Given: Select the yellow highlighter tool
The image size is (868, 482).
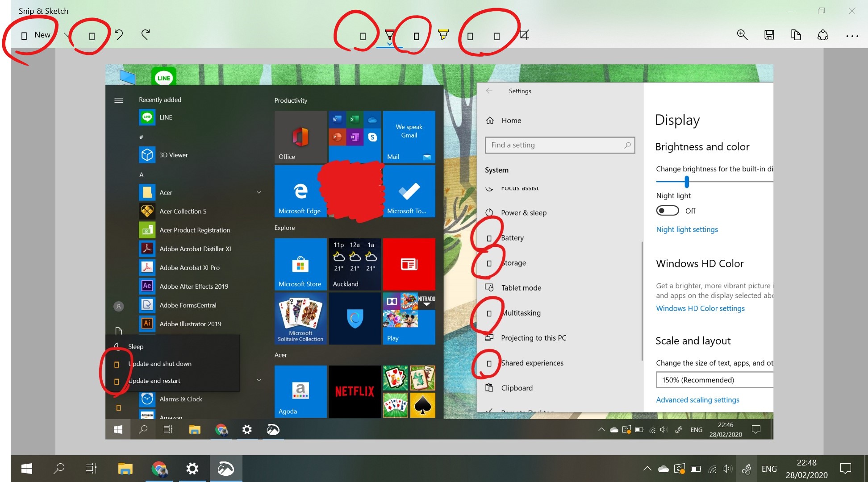Looking at the screenshot, I should click(x=443, y=35).
